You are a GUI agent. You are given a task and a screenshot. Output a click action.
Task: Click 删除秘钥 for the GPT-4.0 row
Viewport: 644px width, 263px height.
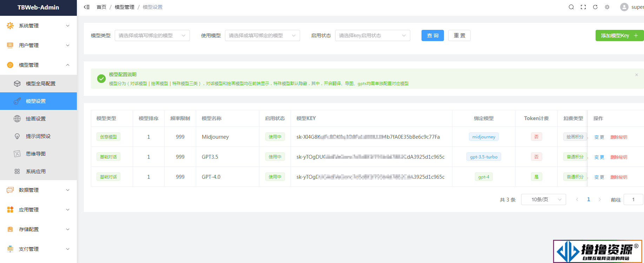tap(619, 177)
